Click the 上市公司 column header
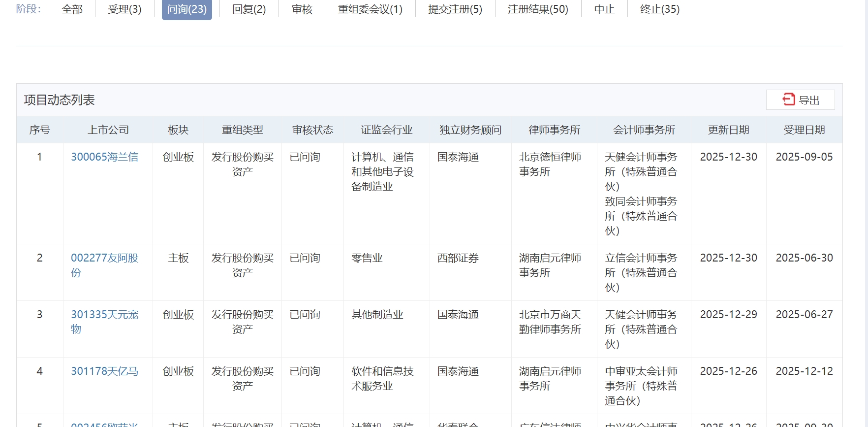 pos(108,130)
